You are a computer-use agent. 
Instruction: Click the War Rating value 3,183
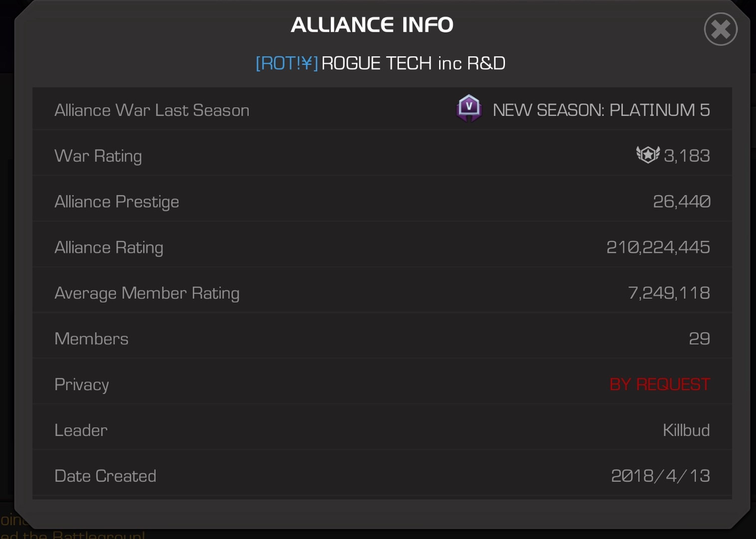687,156
